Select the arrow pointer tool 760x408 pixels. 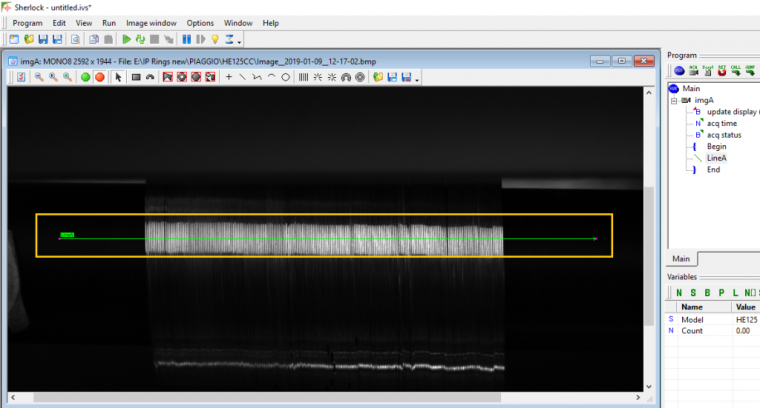[x=118, y=77]
